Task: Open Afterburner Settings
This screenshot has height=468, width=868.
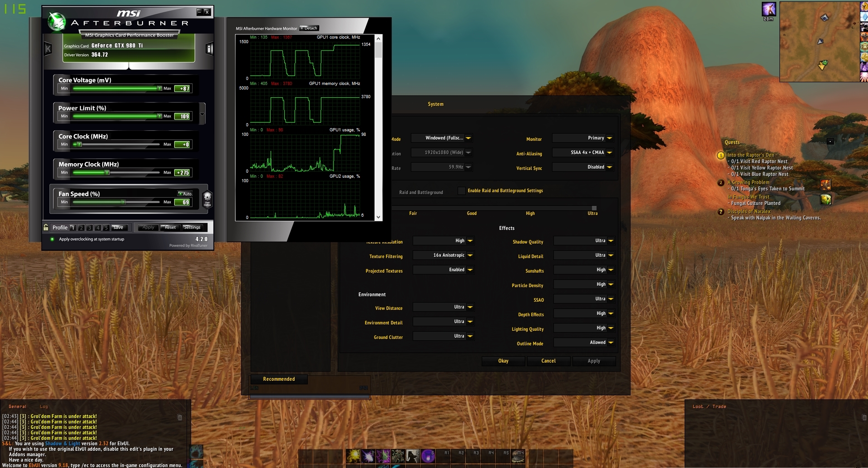Action: 192,228
